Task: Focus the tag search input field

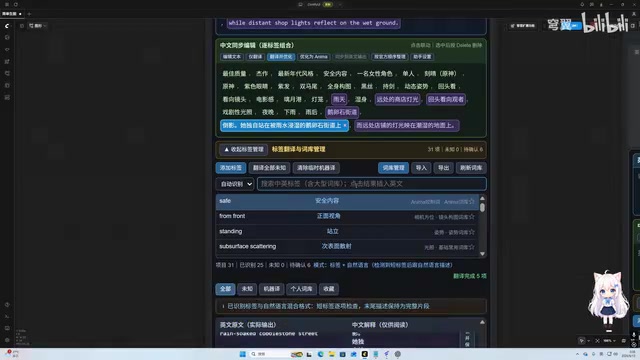Action: pyautogui.click(x=371, y=184)
